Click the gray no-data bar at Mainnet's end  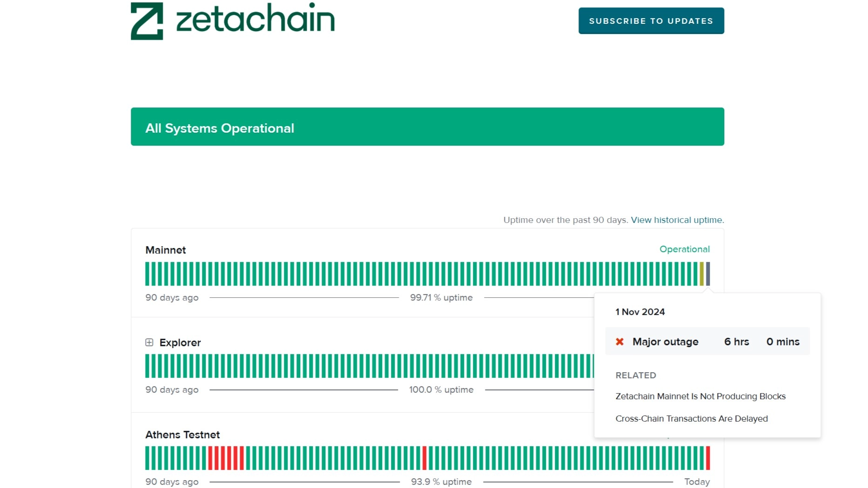[708, 273]
